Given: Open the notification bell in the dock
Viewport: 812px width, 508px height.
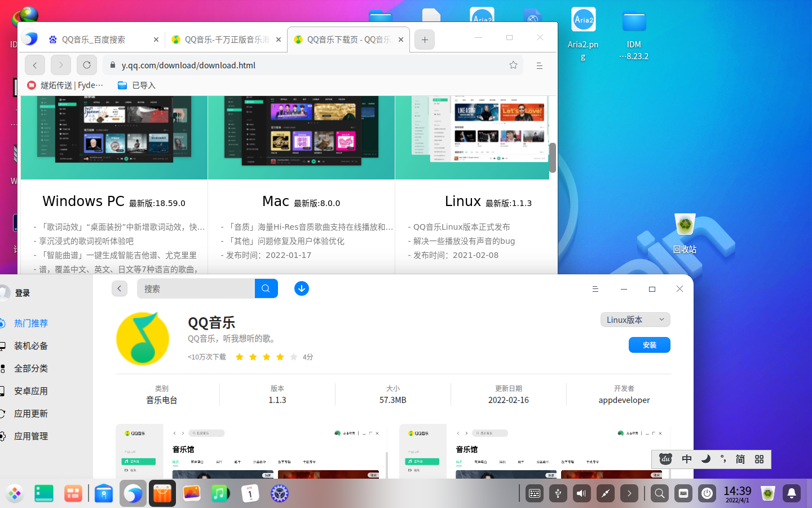Looking at the screenshot, I should [x=792, y=494].
